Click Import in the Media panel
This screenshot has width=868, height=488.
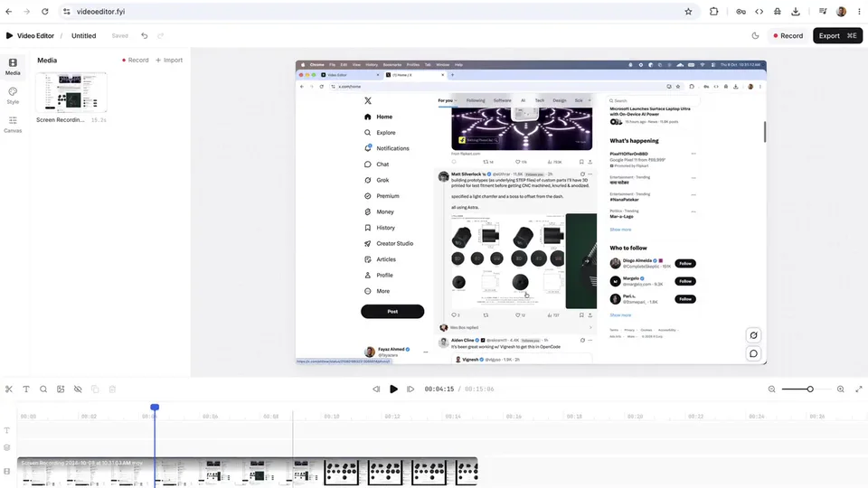tap(169, 60)
